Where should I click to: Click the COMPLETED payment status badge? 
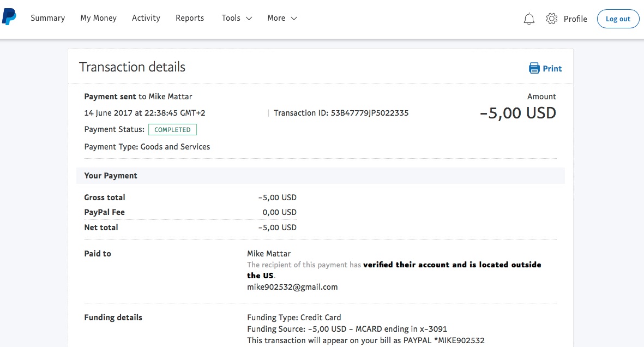172,129
